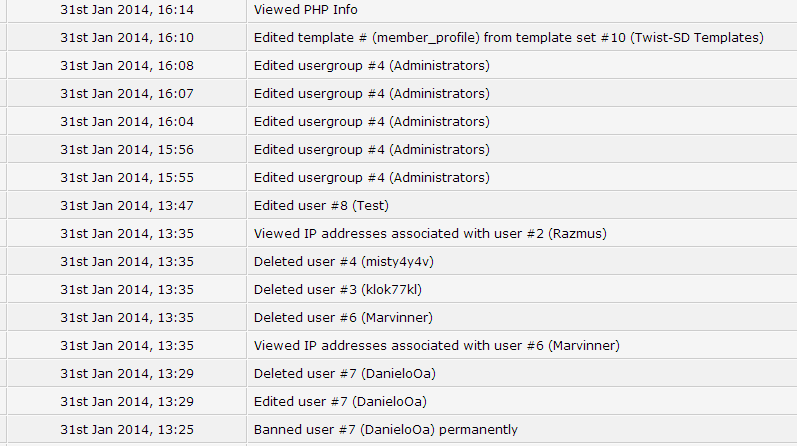The height and width of the screenshot is (446, 797).
Task: Select 'Deleted user #3 (klok77kl)' entry
Action: coord(338,289)
